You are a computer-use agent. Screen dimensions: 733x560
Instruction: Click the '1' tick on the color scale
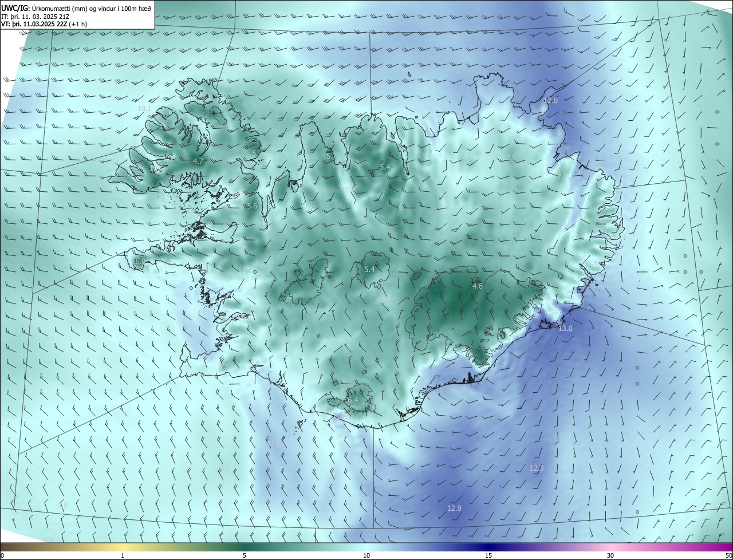coord(123,555)
